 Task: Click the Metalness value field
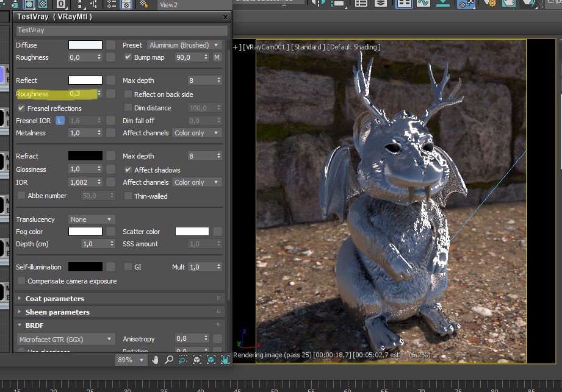(82, 133)
